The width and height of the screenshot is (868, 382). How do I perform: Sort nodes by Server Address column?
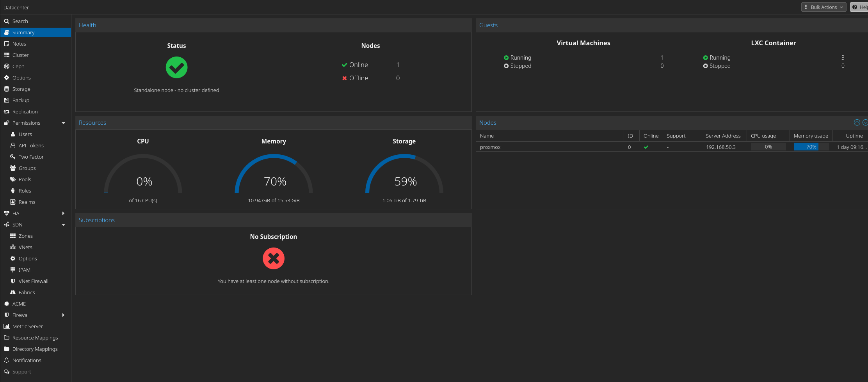(724, 136)
